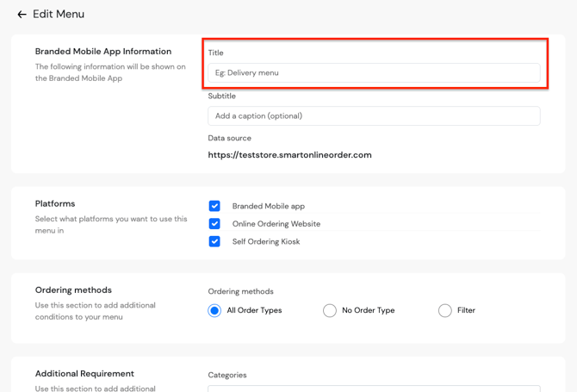The image size is (577, 392).
Task: Click the Additional Requirement section heading
Action: point(84,374)
